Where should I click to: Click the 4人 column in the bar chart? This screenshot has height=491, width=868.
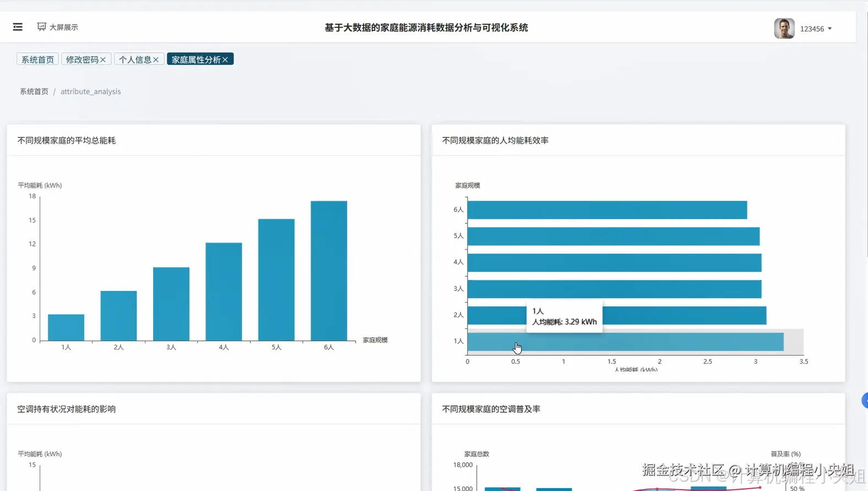pos(224,292)
